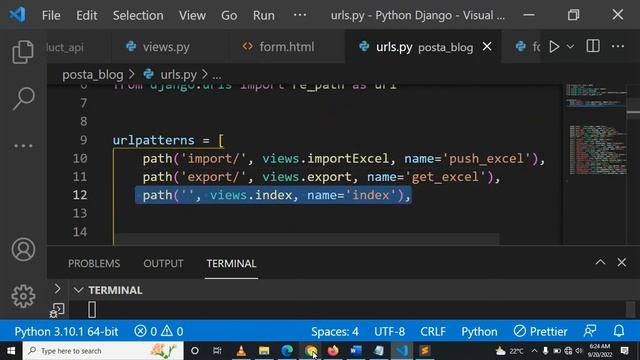The image size is (640, 360).
Task: Open Firefox from taskbar
Action: click(333, 351)
